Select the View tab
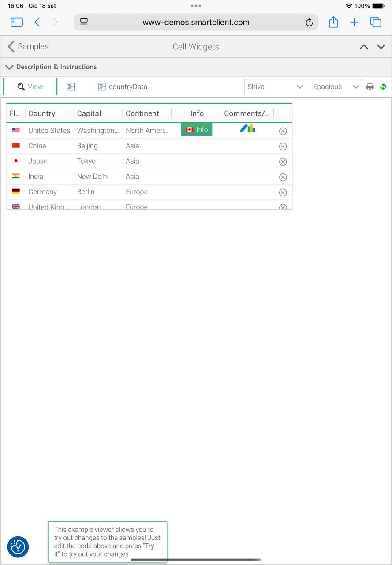 click(x=30, y=87)
